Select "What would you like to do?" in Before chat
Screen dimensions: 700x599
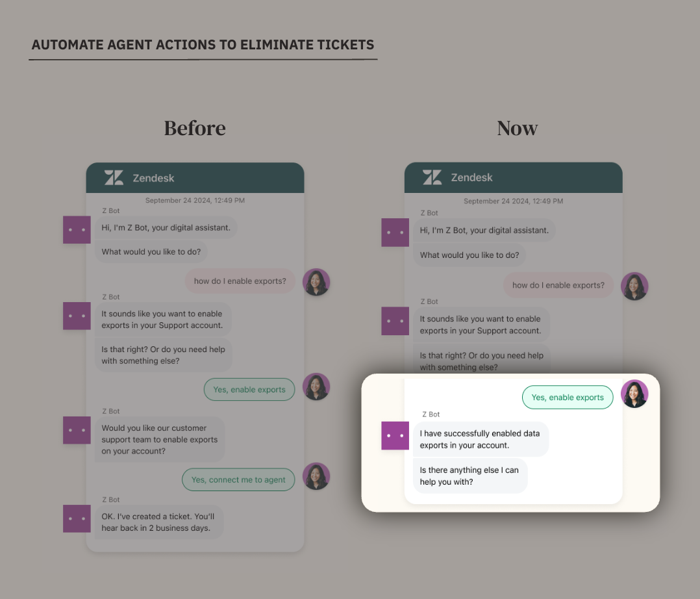click(149, 251)
